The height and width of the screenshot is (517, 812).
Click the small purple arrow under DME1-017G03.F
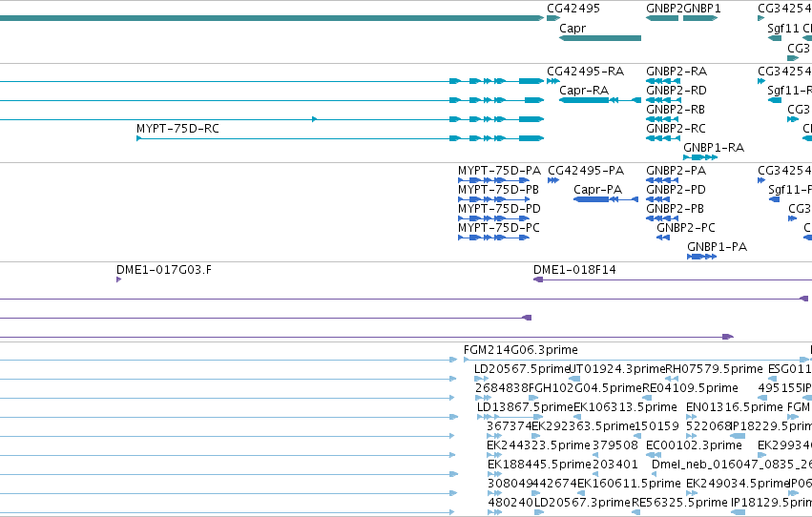(x=118, y=280)
